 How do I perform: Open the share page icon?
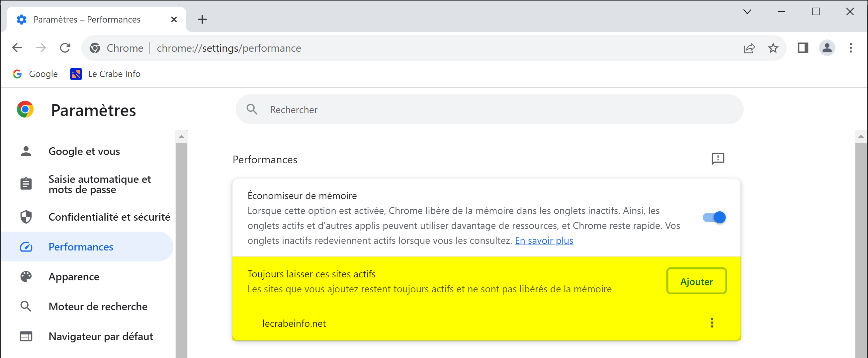749,48
